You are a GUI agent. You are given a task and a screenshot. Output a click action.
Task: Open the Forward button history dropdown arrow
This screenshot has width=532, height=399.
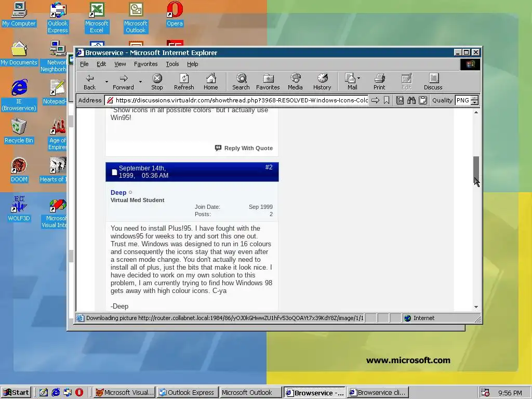coord(140,82)
